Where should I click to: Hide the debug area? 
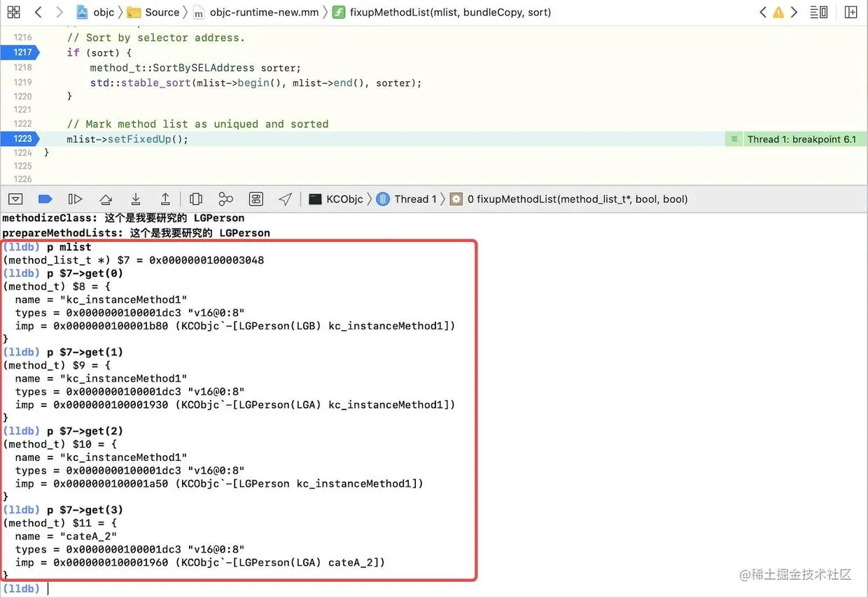pyautogui.click(x=15, y=199)
